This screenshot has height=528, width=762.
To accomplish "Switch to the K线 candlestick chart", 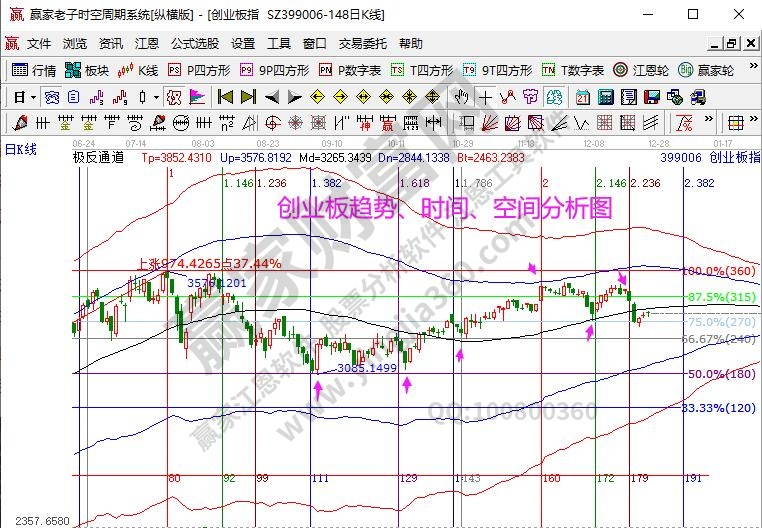I will click(x=138, y=70).
